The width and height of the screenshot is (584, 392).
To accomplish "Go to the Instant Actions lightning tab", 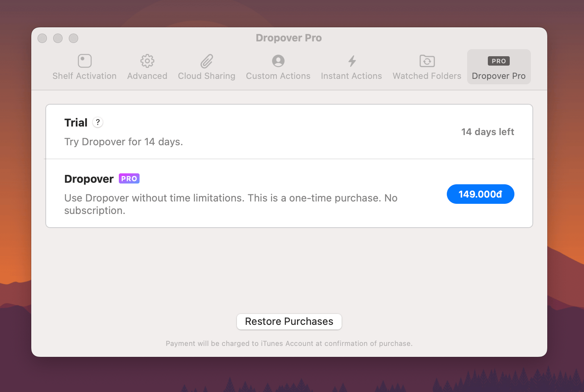I will coord(351,67).
